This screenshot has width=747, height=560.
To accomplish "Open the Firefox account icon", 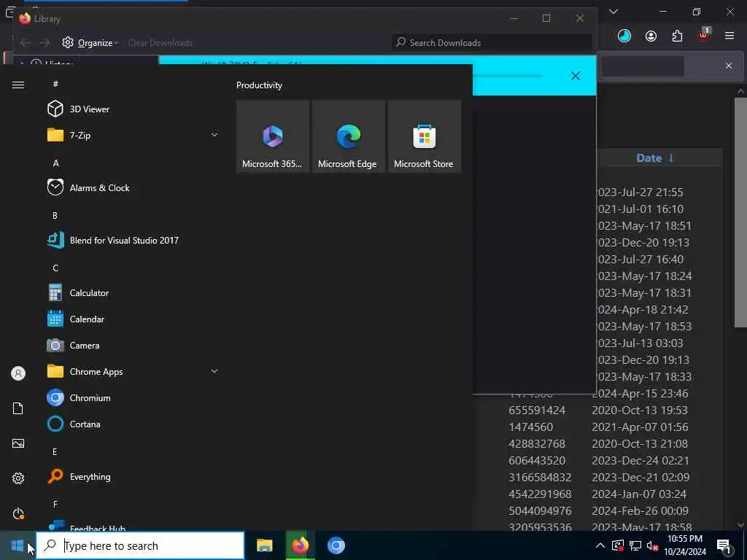I will [651, 36].
